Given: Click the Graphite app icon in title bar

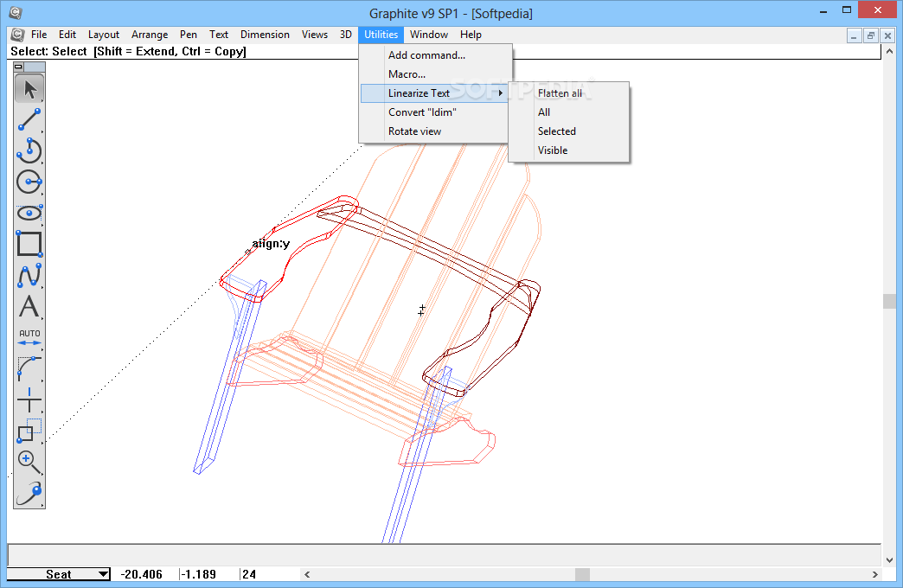Looking at the screenshot, I should pos(16,13).
